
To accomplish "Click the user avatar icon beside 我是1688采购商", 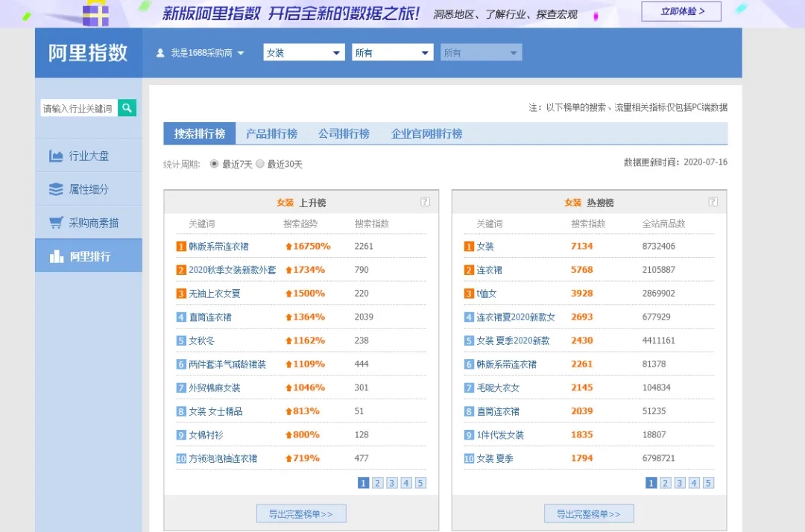I will coord(160,53).
